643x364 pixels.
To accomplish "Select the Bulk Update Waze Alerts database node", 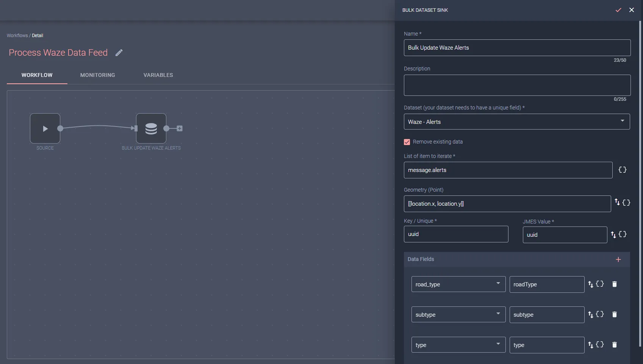I will (x=151, y=128).
